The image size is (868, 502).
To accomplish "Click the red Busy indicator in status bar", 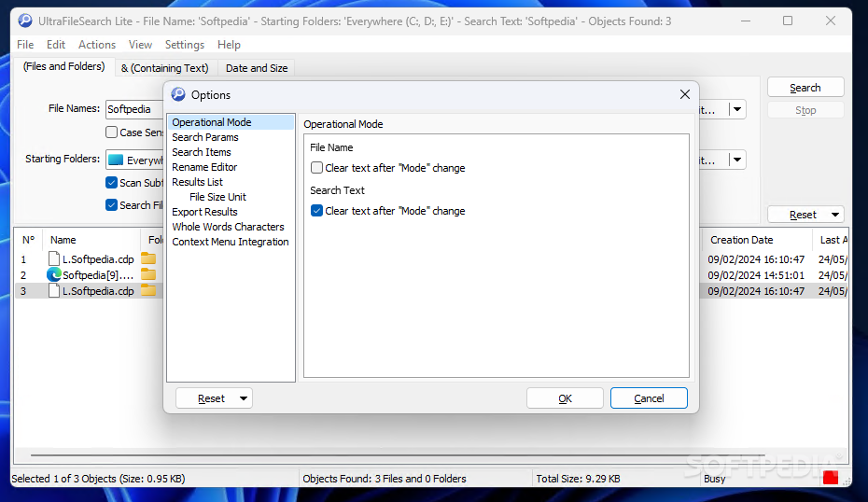I will click(831, 478).
